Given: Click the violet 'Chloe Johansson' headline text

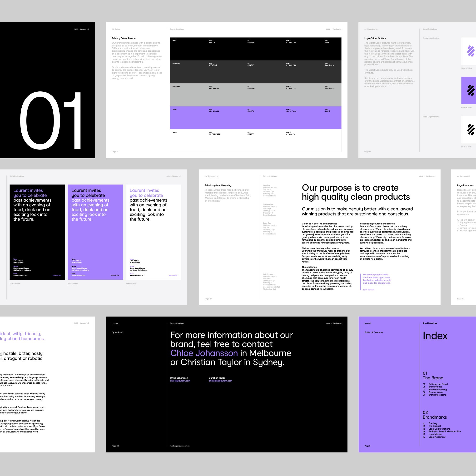Looking at the screenshot, I should coord(204,353).
